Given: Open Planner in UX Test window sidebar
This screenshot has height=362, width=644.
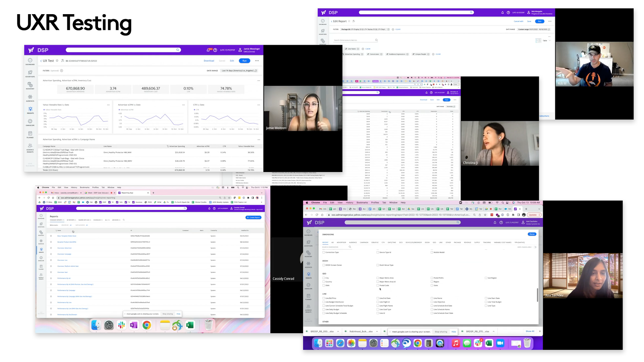Looking at the screenshot, I should (x=30, y=135).
